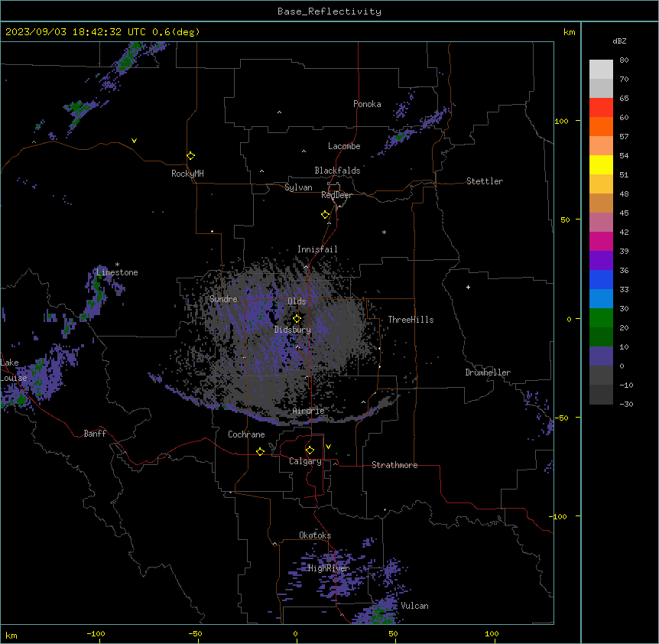Screen dimensions: 659x644
Task: Select the white 70-80 dBZ legend swatch
Action: (x=601, y=70)
